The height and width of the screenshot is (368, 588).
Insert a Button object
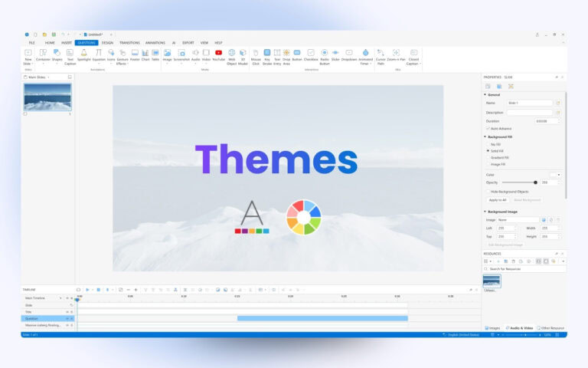[297, 55]
